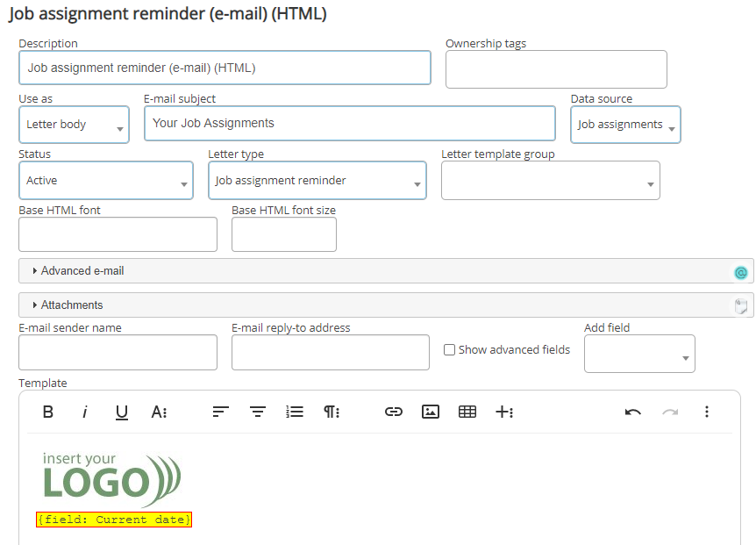This screenshot has width=756, height=545.
Task: Expand the Advanced e-mail section
Action: [x=82, y=271]
